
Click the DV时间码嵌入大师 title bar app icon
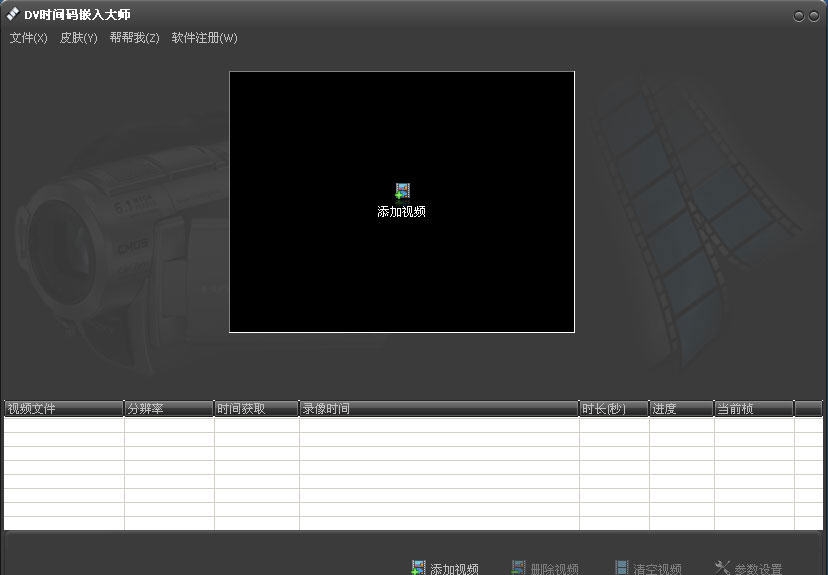click(13, 14)
